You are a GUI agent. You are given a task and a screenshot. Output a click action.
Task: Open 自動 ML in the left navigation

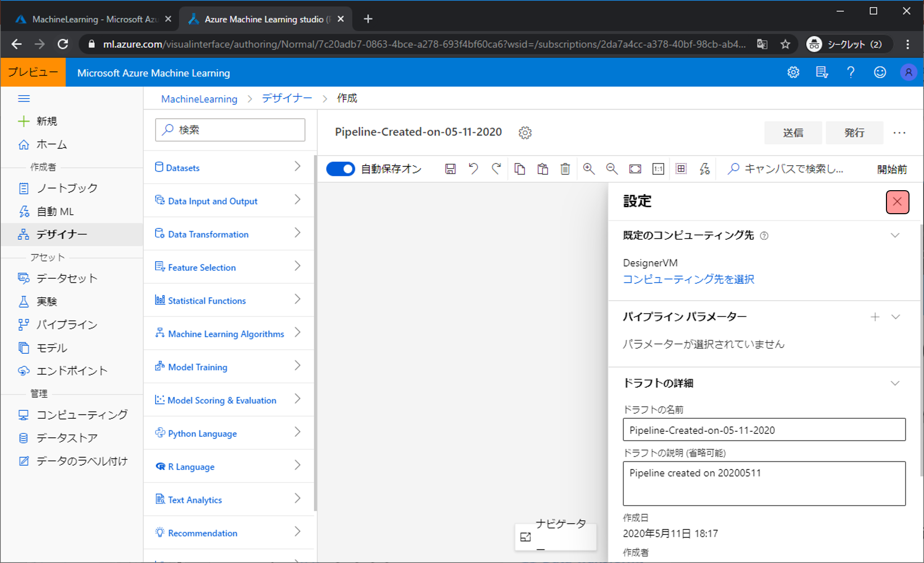coord(55,212)
